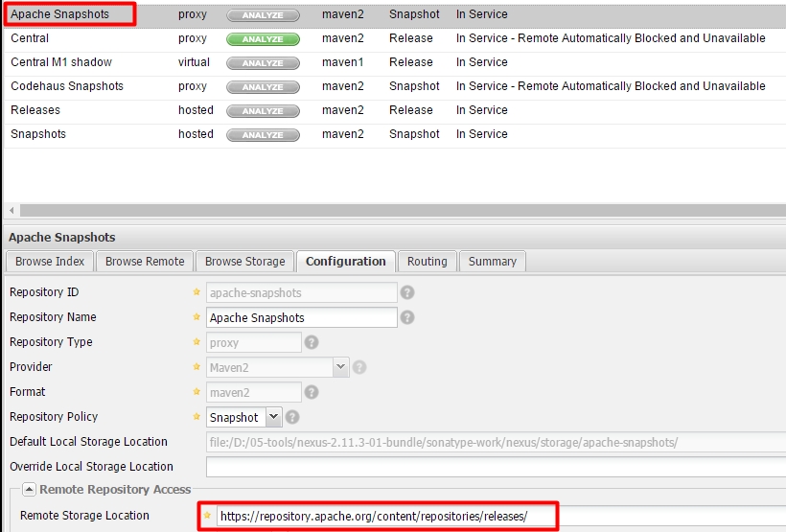Select the Releases repository row
Viewport: 786px width, 532px height.
pyautogui.click(x=395, y=110)
